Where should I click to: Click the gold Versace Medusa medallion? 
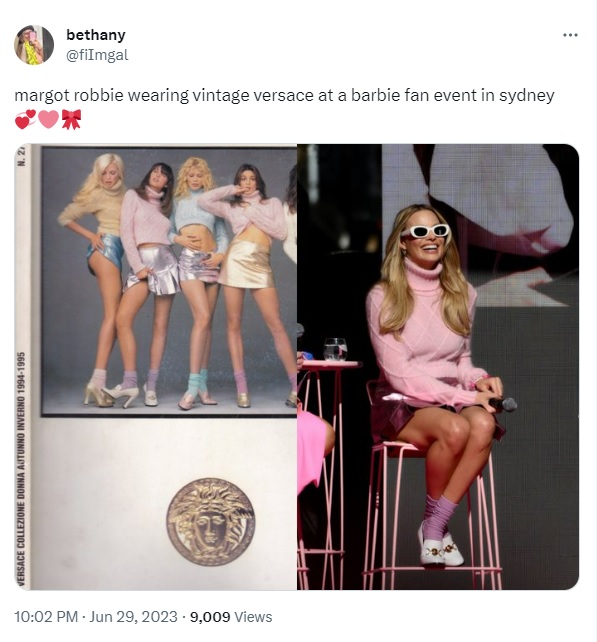point(210,522)
